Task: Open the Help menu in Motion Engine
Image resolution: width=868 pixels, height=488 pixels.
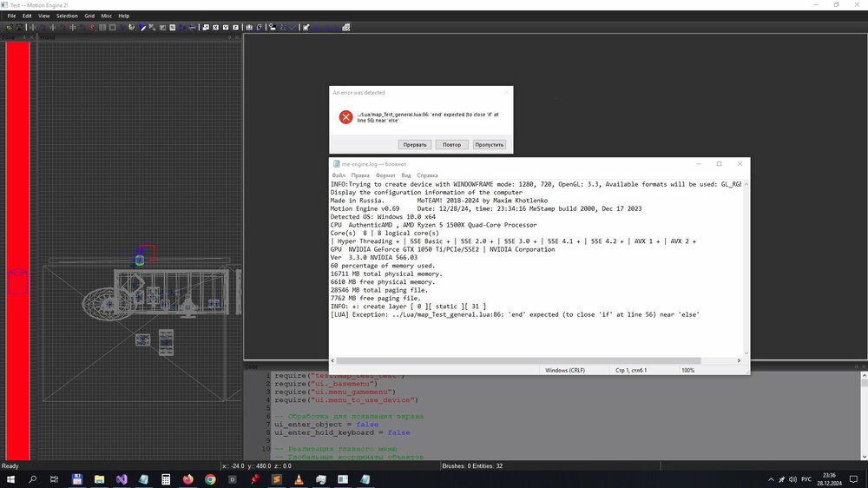Action: [123, 16]
